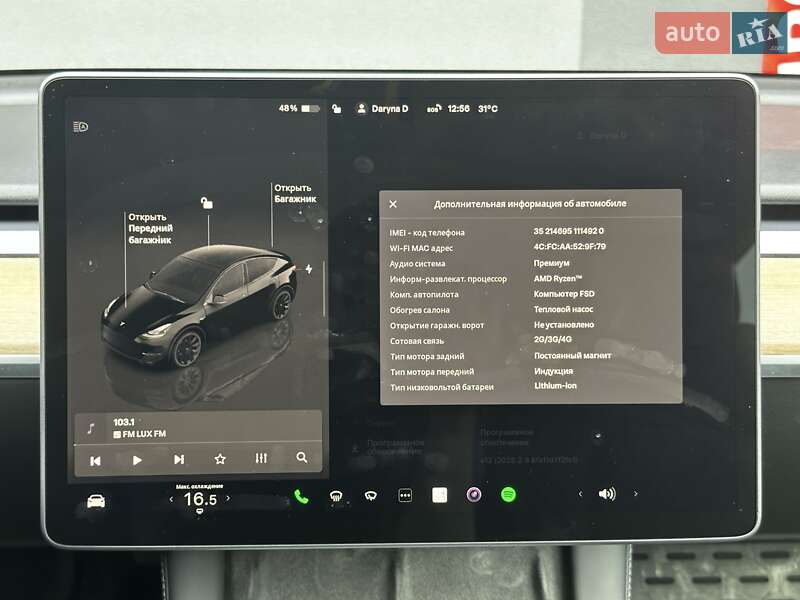Open Apple Music app
The height and width of the screenshot is (600, 800).
pos(472,497)
